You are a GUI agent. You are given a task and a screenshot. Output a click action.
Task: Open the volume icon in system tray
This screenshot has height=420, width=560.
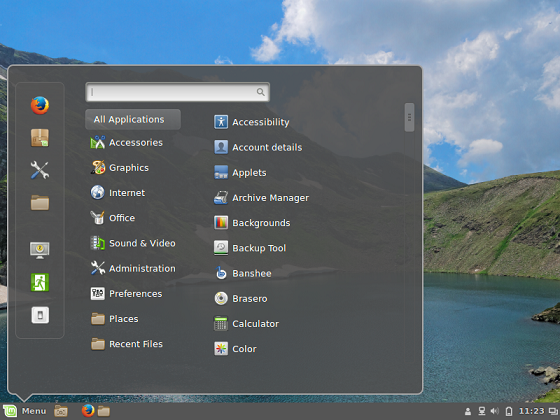(x=495, y=411)
